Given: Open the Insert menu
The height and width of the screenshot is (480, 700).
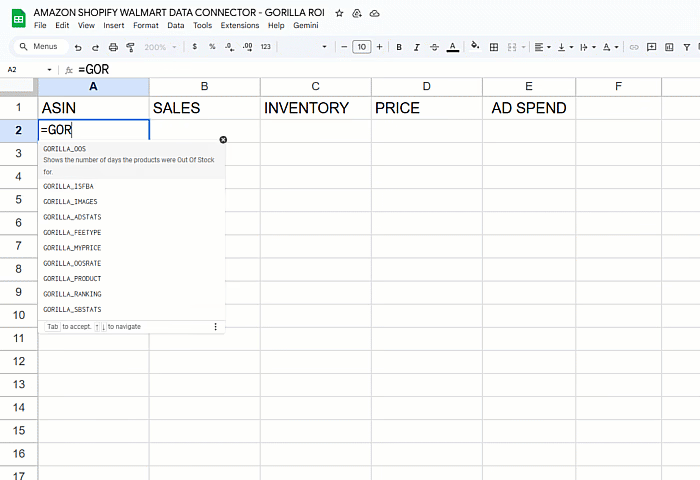Looking at the screenshot, I should [114, 25].
